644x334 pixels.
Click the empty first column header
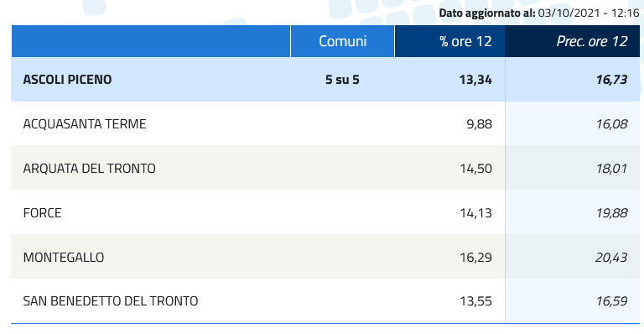pyautogui.click(x=151, y=41)
